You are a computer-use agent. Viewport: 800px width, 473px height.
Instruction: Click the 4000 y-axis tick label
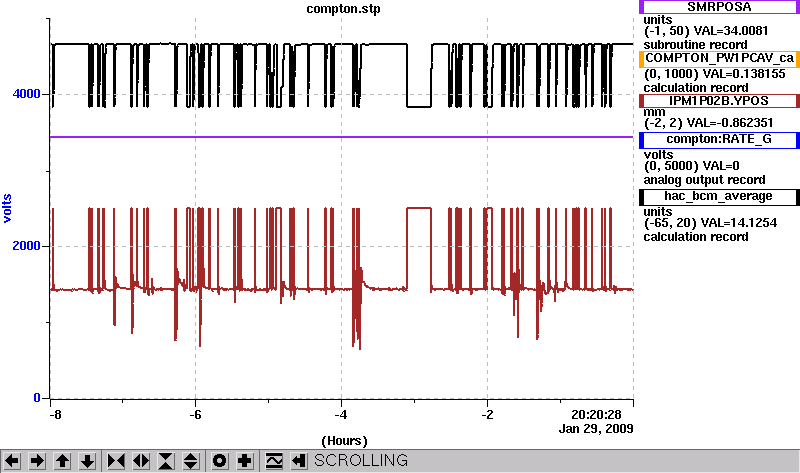click(x=27, y=94)
